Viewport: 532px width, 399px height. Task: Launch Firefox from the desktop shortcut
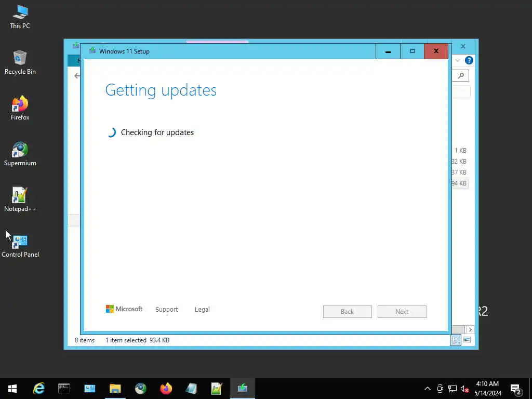tap(20, 108)
